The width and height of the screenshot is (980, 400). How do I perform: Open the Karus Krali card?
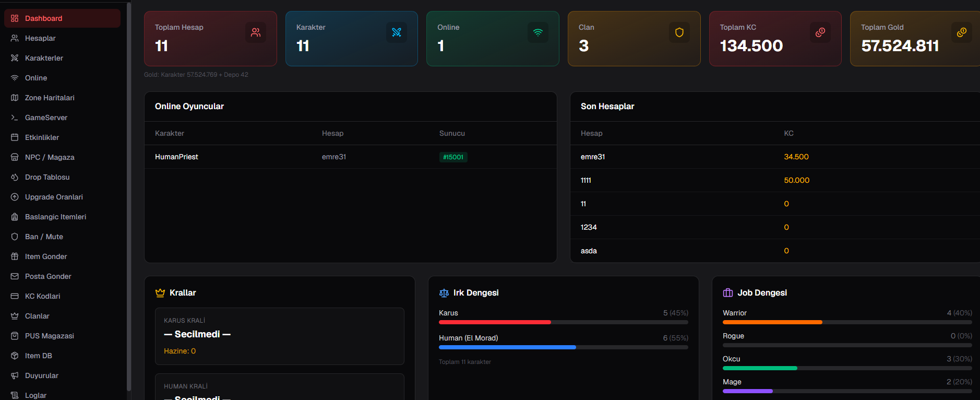pyautogui.click(x=280, y=336)
